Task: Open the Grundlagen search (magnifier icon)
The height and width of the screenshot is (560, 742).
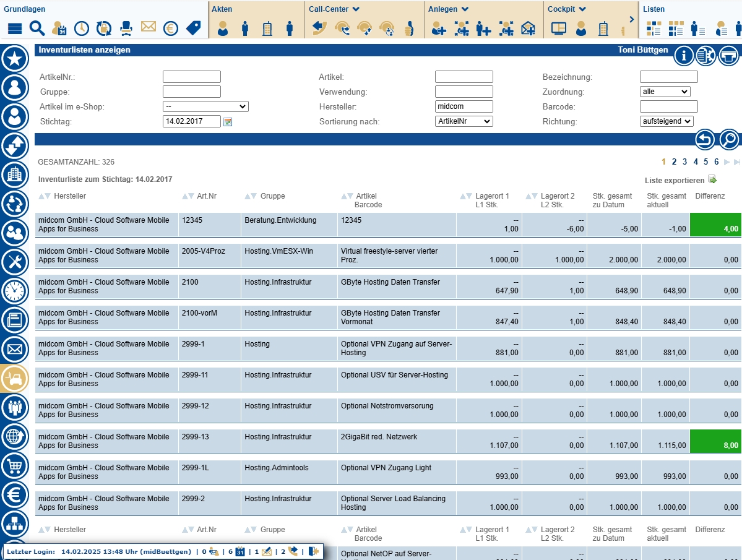Action: (37, 28)
